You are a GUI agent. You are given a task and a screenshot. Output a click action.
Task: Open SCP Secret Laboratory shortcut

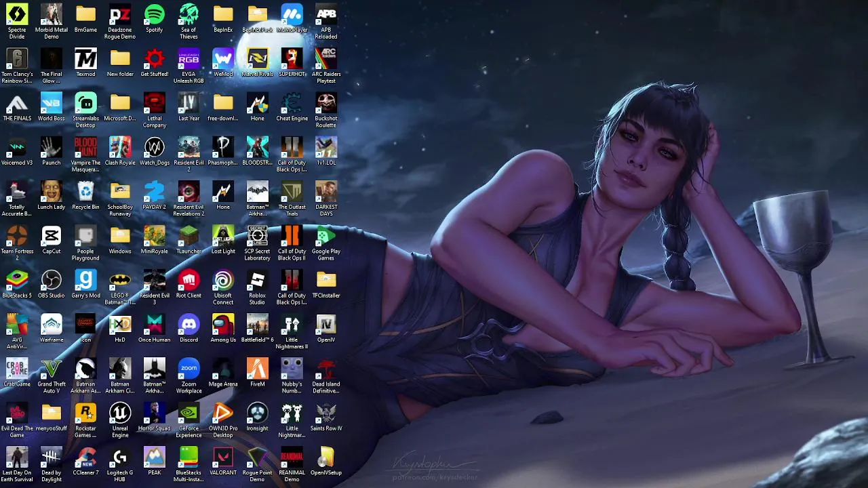(258, 236)
